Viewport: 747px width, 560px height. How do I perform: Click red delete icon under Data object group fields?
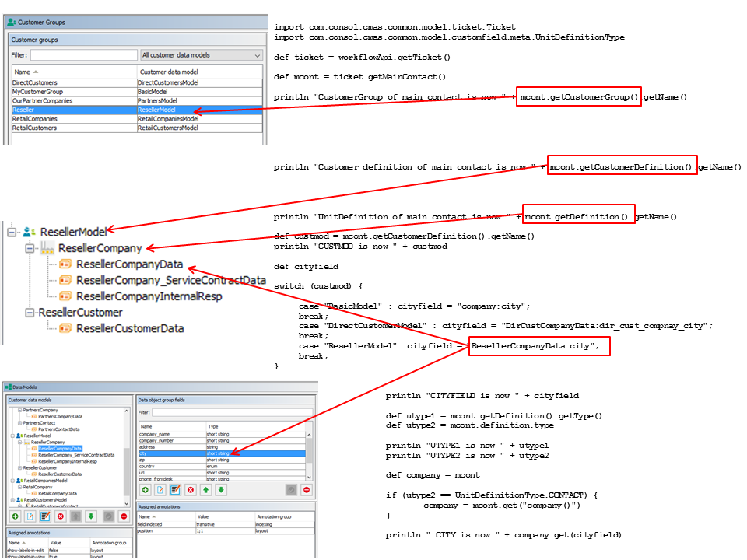pyautogui.click(x=190, y=489)
